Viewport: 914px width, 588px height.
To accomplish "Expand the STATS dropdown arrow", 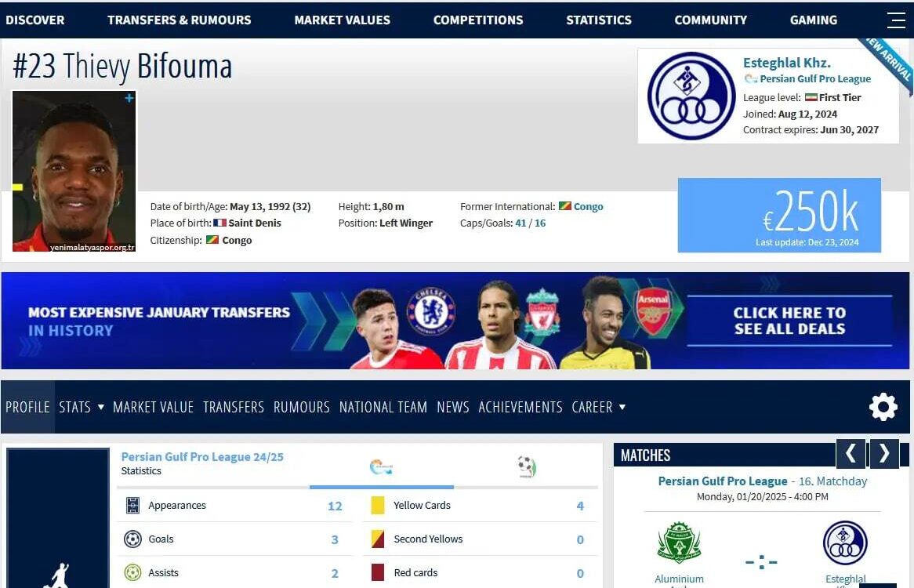I will coord(101,407).
